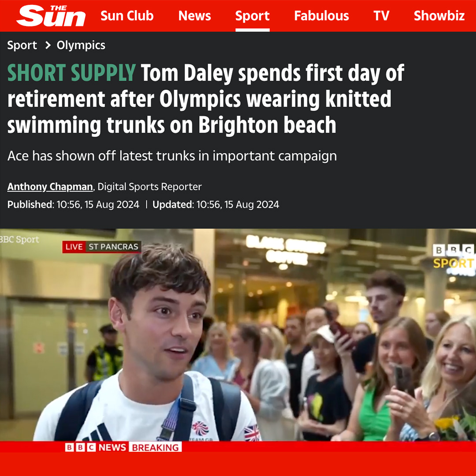Click the article subheading about trunks campaign
The width and height of the screenshot is (476, 476).
pyautogui.click(x=172, y=156)
